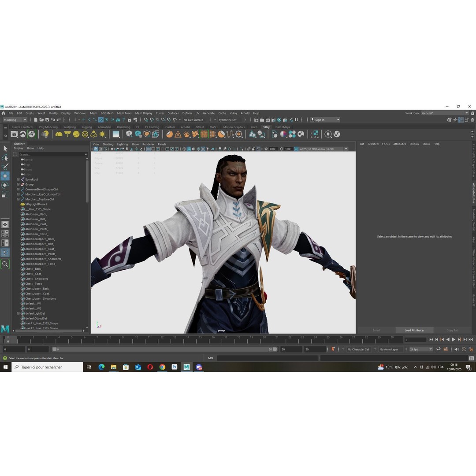
Task: Open the 24 fps dropdown
Action: (x=421, y=350)
